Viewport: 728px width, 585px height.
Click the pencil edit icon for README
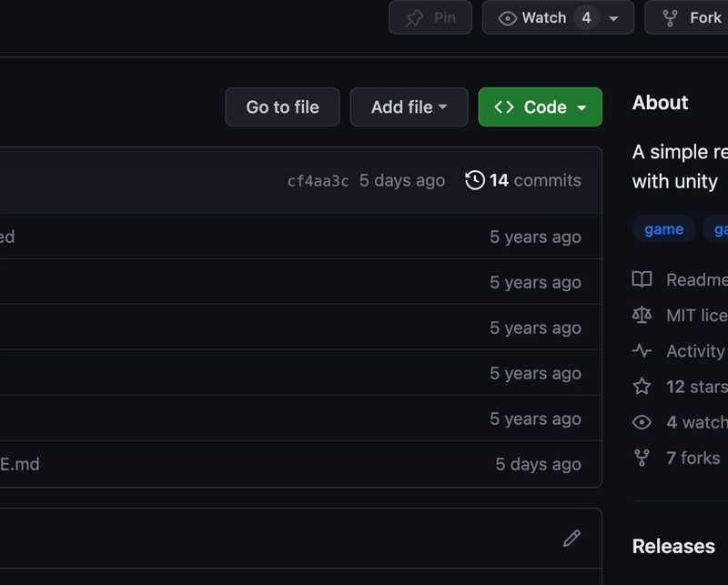pyautogui.click(x=571, y=539)
